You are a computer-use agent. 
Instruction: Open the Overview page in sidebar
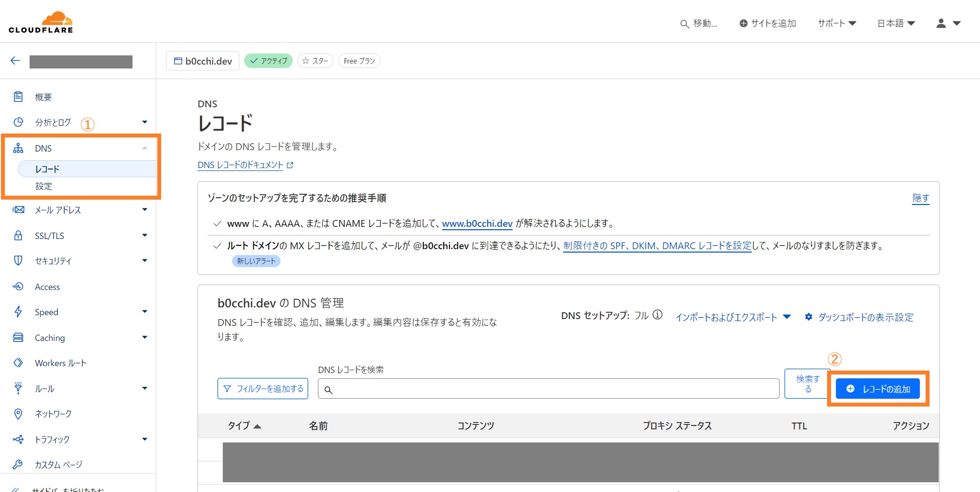(x=43, y=97)
